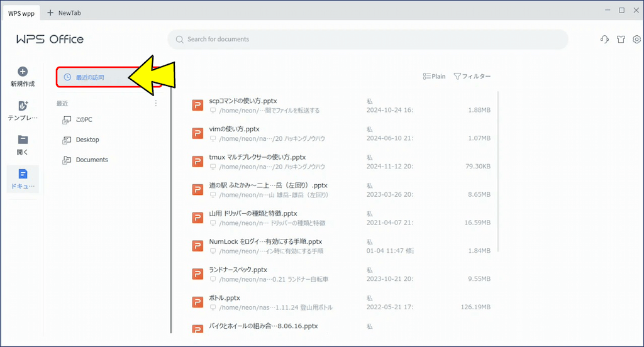Open the three-dot menu beside 最近

156,104
